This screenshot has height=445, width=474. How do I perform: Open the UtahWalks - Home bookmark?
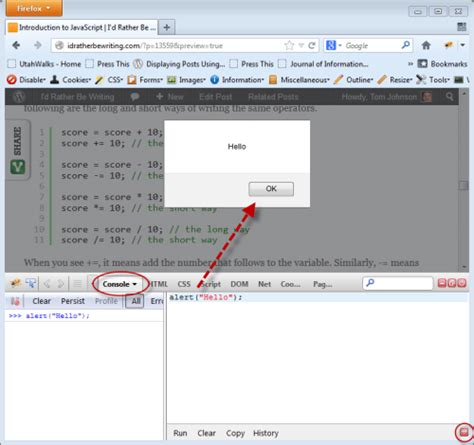pyautogui.click(x=45, y=64)
